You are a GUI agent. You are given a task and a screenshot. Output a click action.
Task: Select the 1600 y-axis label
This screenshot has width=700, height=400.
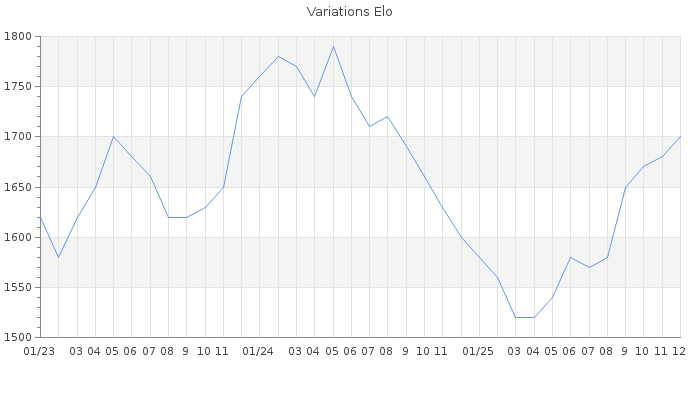click(18, 237)
